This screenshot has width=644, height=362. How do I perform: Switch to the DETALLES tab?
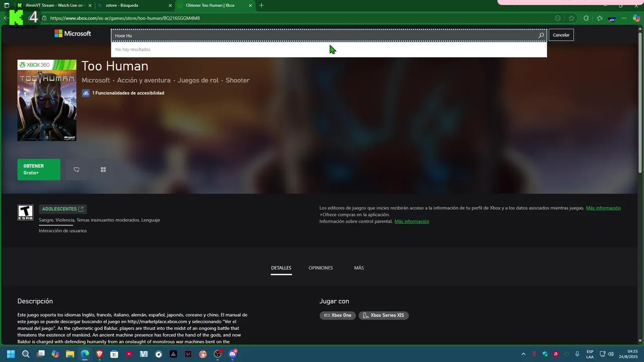click(281, 268)
